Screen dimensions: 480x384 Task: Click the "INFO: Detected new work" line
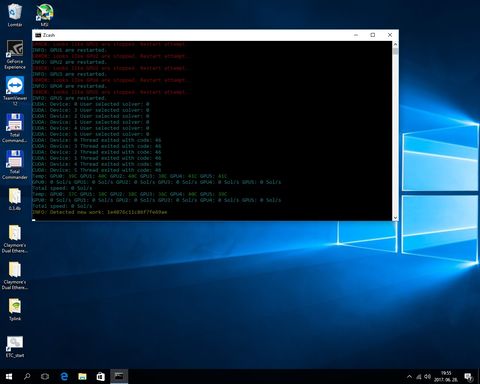click(x=100, y=212)
